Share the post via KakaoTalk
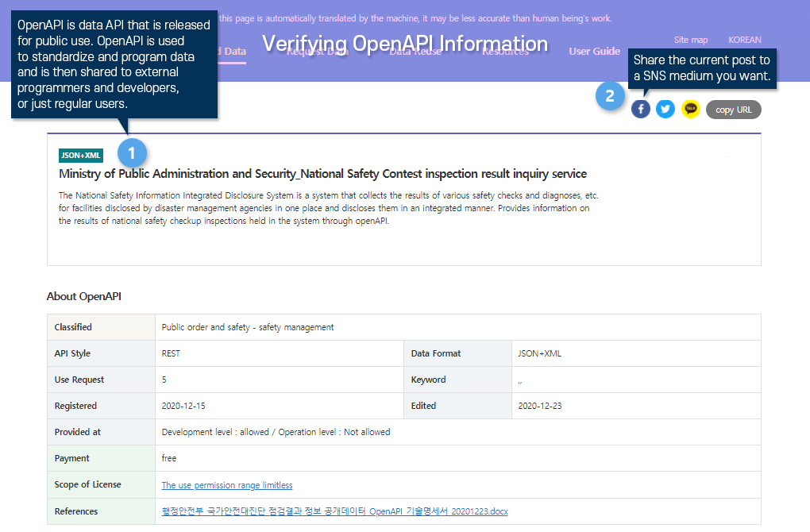Screen dimensions: 810x532 [691, 110]
